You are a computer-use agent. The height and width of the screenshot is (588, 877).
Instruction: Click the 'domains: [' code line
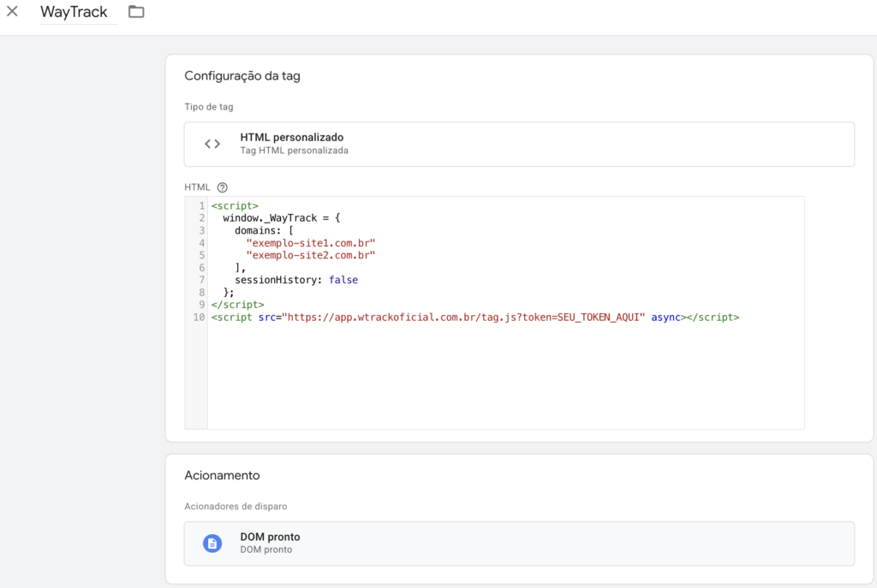[x=264, y=230]
